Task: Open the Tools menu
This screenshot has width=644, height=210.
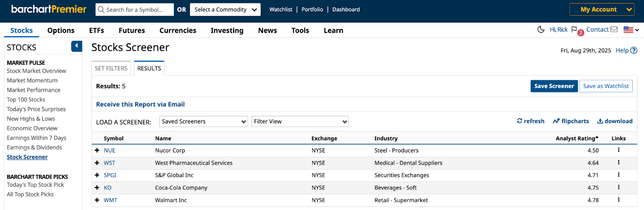Action: (x=300, y=31)
